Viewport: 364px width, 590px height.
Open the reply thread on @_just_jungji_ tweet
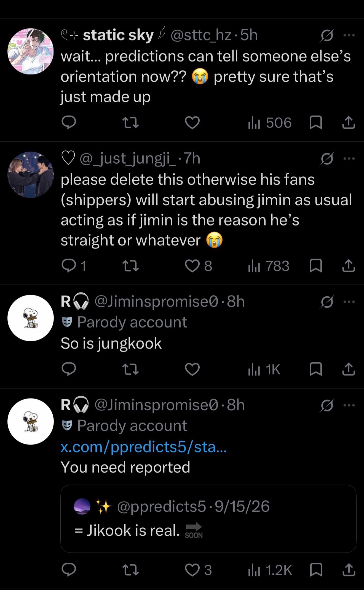(74, 266)
